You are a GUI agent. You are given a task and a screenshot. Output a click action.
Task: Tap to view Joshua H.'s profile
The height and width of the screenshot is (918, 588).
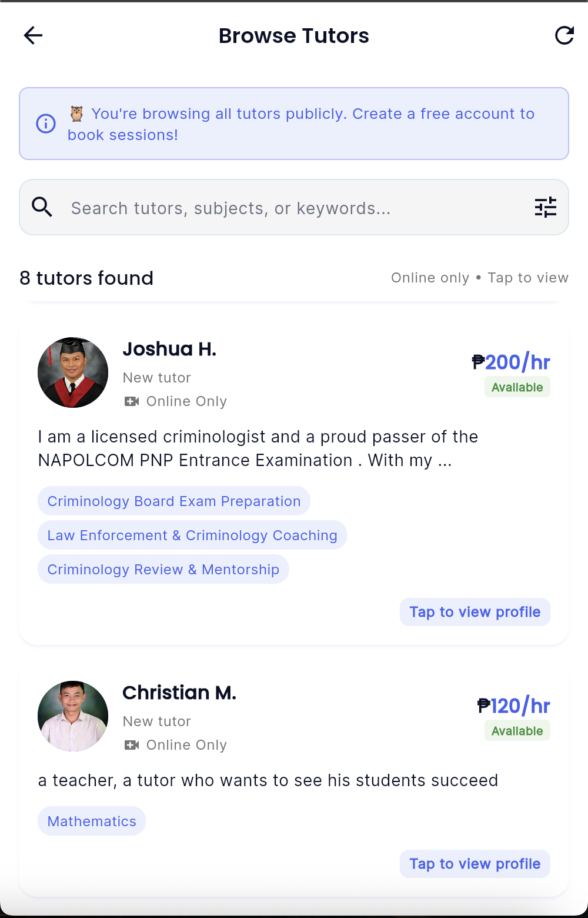[x=475, y=612]
